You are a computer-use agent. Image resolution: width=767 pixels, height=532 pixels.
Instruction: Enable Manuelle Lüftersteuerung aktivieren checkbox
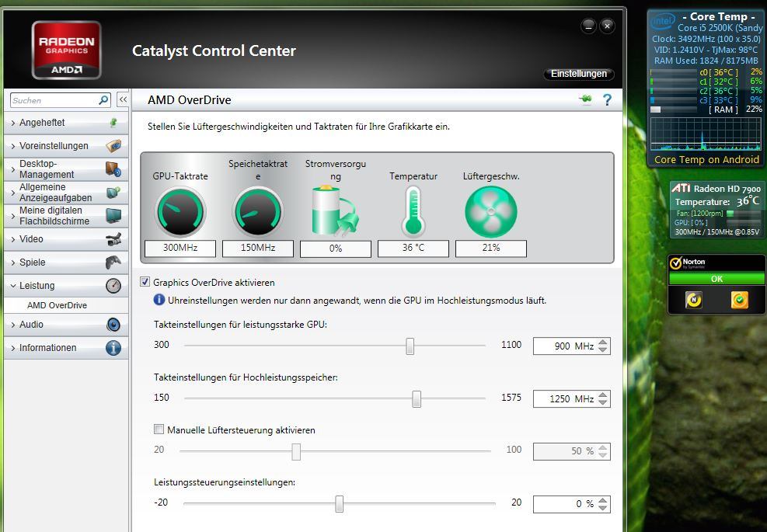[159, 429]
